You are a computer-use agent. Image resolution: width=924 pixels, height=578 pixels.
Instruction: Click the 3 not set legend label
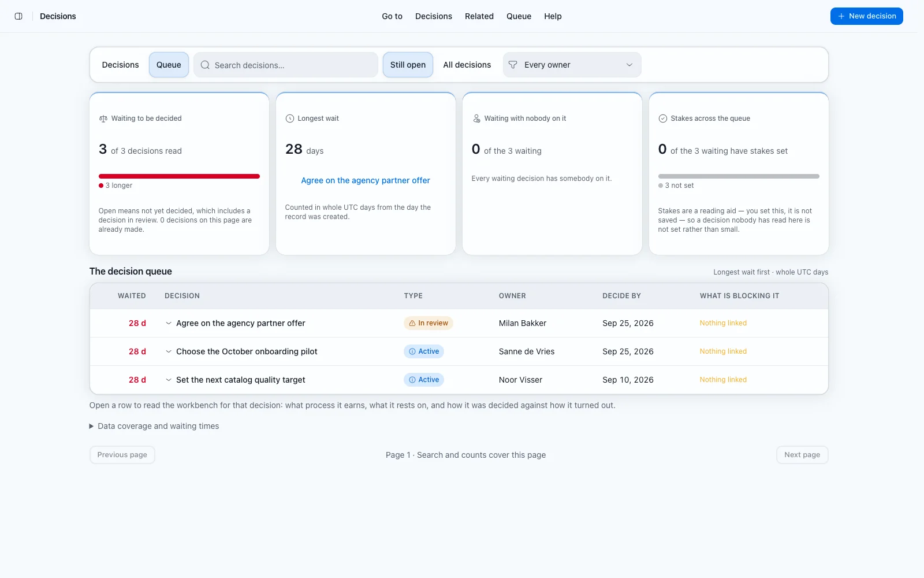(x=676, y=186)
